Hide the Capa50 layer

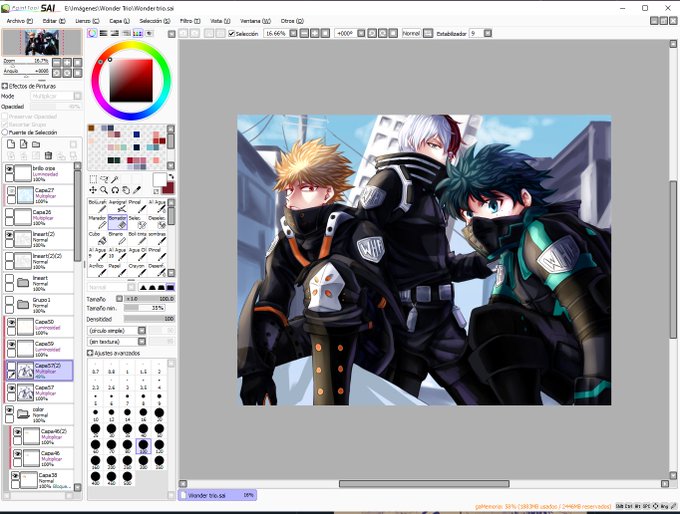tap(12, 322)
